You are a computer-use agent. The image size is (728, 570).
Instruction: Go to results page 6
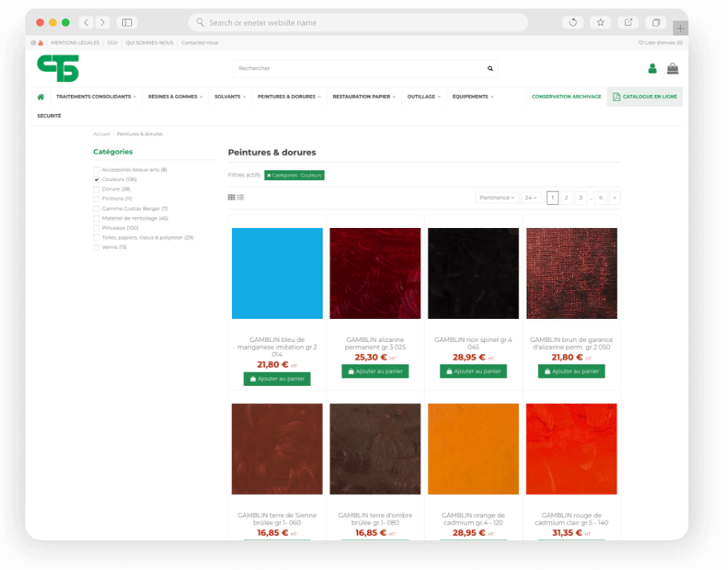[x=601, y=198]
